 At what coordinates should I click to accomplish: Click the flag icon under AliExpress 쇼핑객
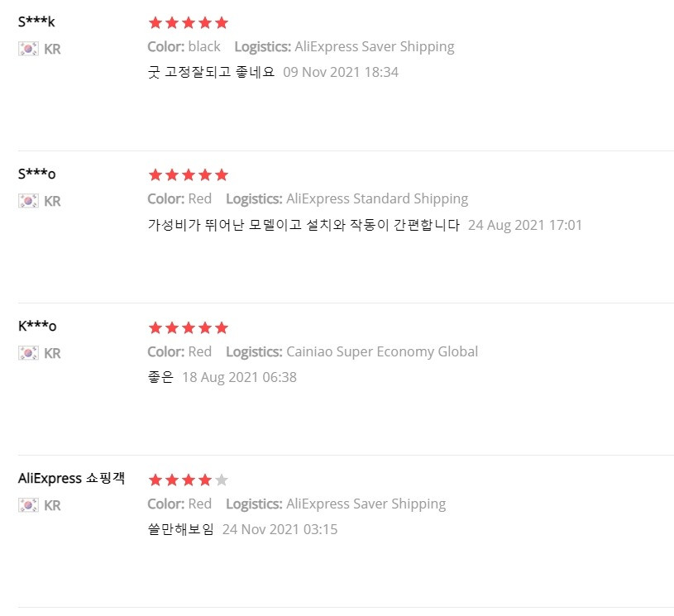coord(28,505)
